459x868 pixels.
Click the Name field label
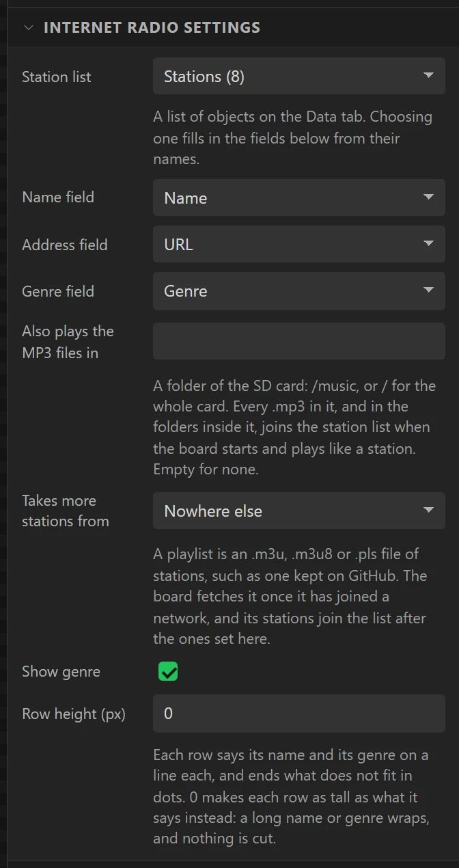pyautogui.click(x=58, y=197)
